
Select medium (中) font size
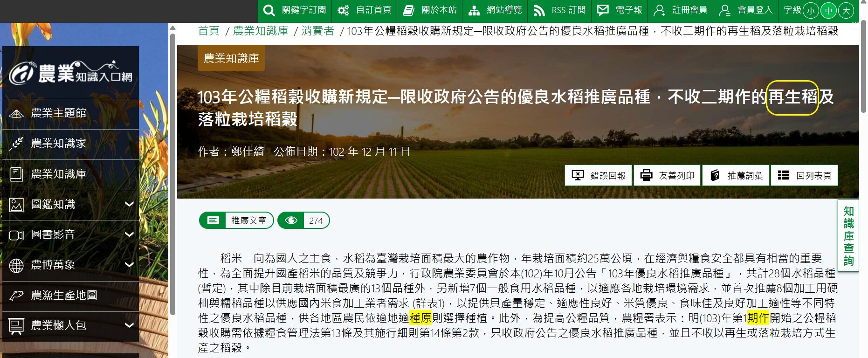click(828, 11)
